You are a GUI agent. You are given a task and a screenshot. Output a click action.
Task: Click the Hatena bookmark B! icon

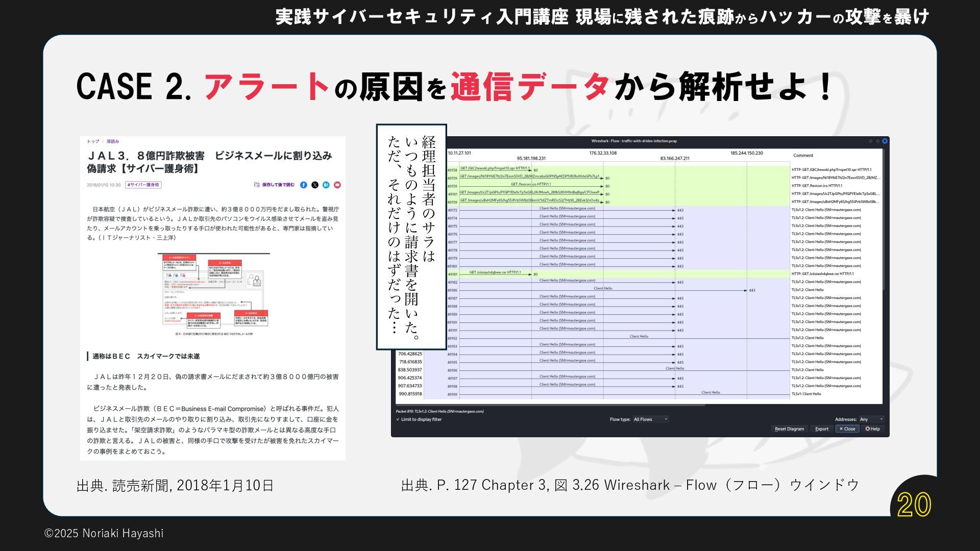[x=326, y=185]
